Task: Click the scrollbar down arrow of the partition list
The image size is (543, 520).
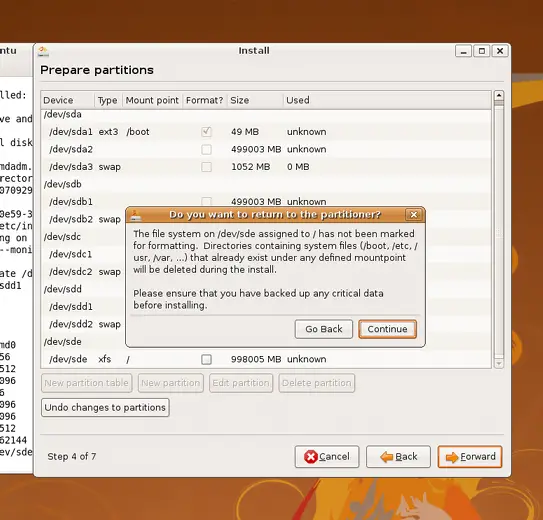Action: click(499, 364)
